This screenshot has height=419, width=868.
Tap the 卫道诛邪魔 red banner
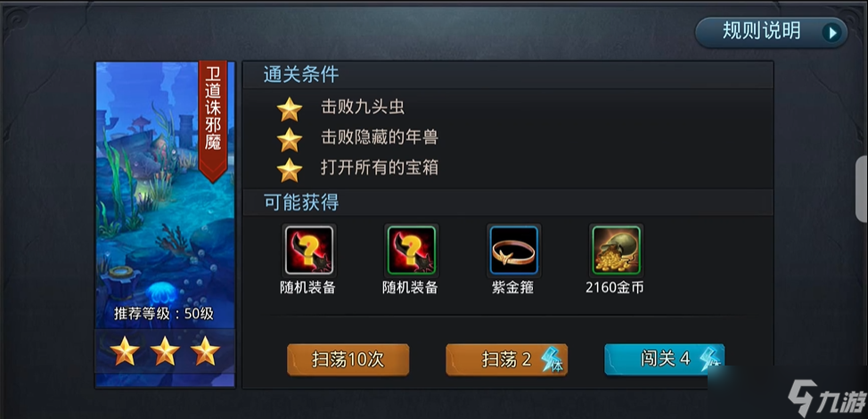pyautogui.click(x=213, y=120)
